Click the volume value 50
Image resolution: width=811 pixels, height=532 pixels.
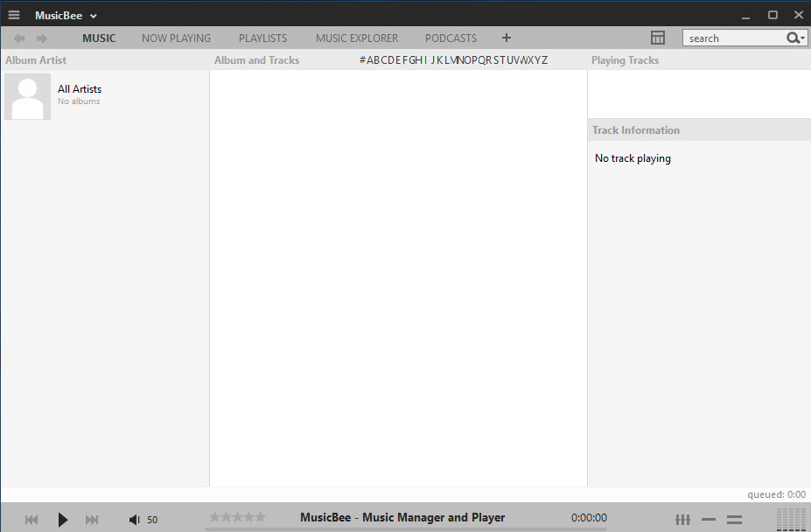(x=152, y=520)
